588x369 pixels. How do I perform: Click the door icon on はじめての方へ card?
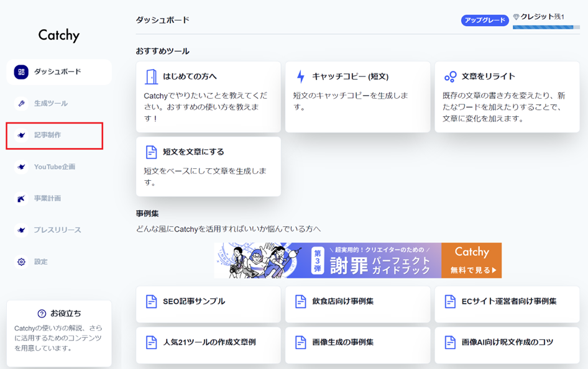151,77
